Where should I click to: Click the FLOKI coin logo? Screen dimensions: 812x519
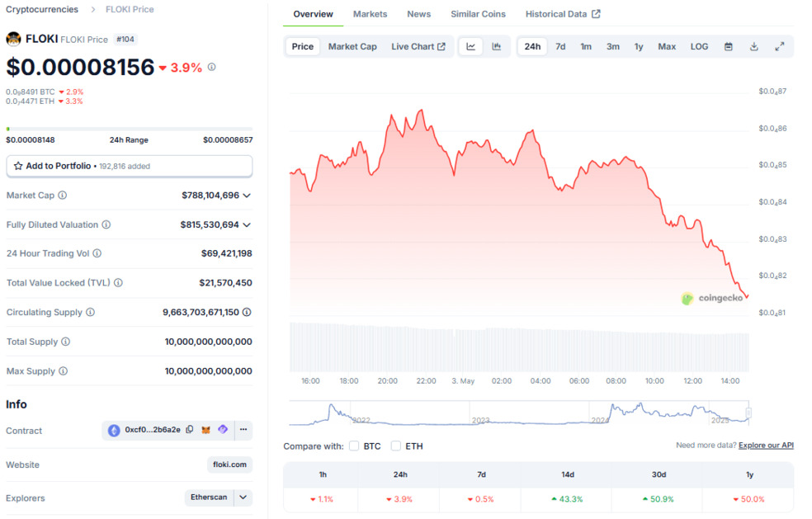[x=13, y=39]
